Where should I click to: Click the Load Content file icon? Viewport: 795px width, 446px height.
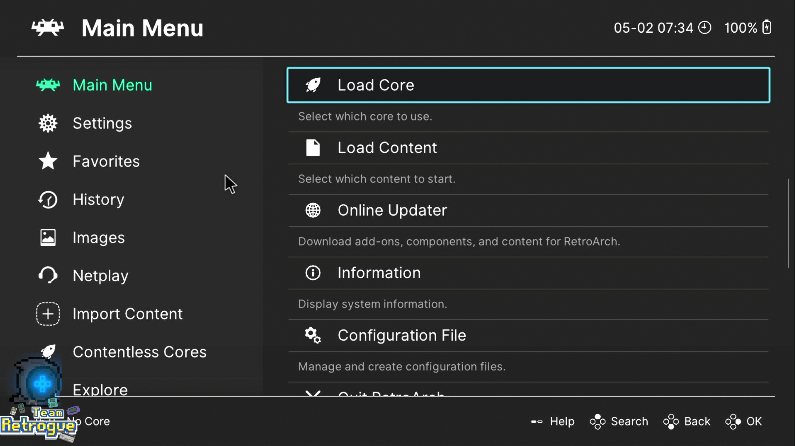(313, 147)
